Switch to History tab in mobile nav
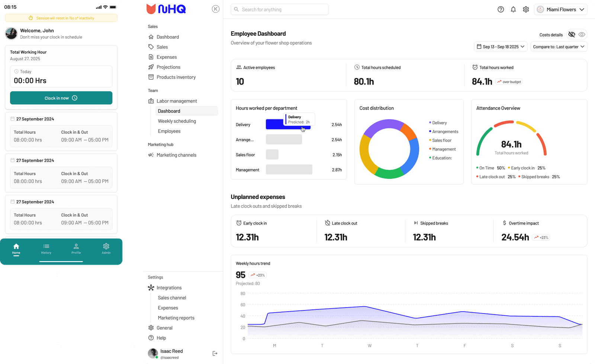The height and width of the screenshot is (364, 595). pos(46,248)
